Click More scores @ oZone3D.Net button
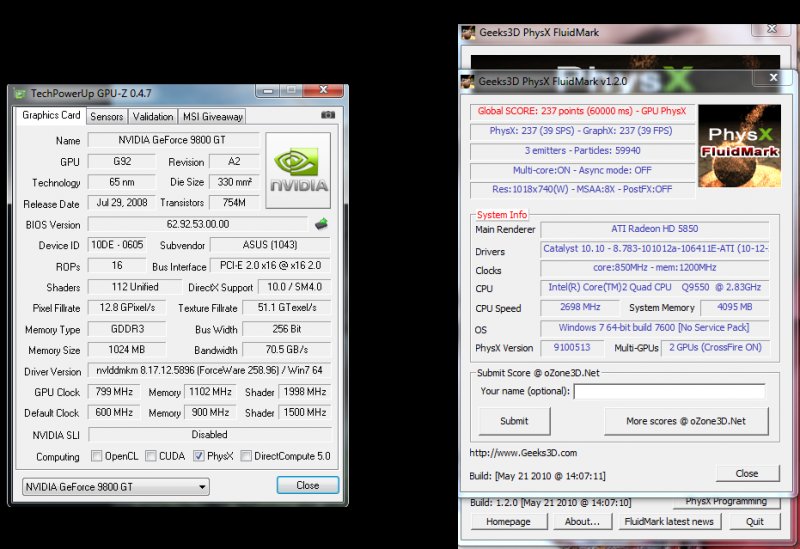This screenshot has height=549, width=800. point(686,421)
